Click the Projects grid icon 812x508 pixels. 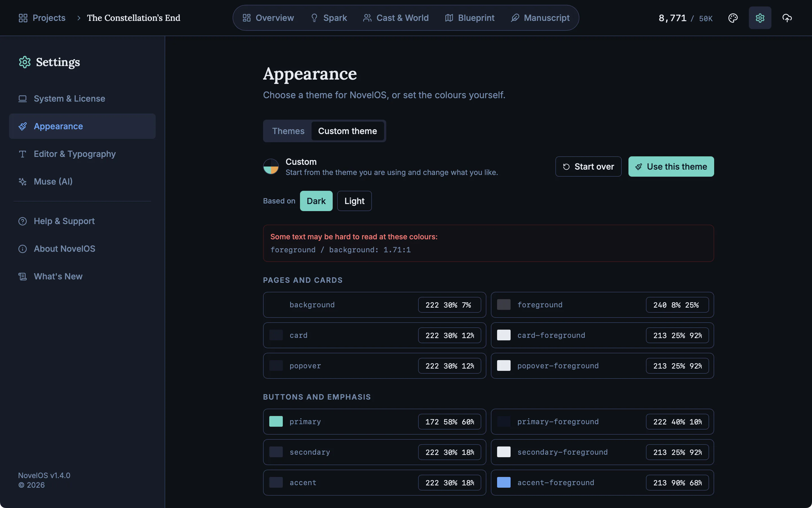click(x=23, y=18)
